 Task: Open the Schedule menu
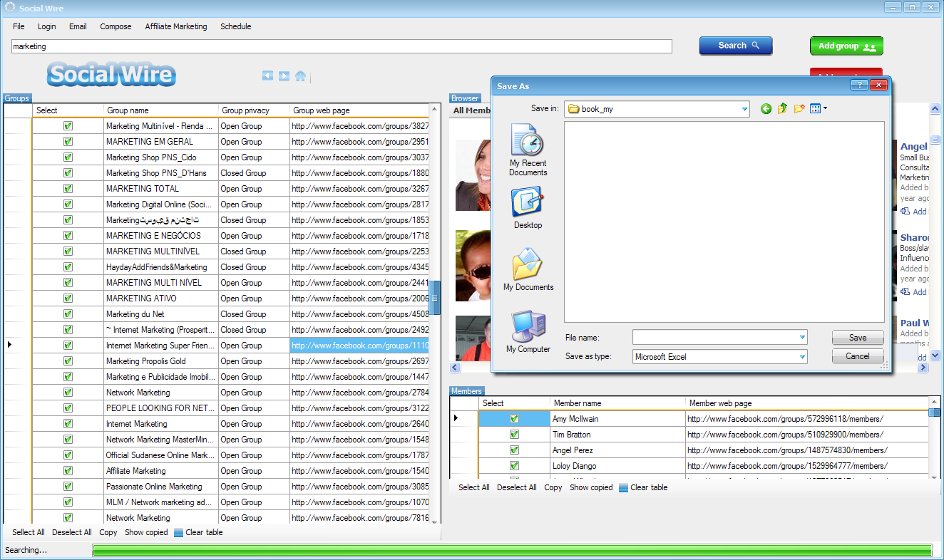click(235, 26)
